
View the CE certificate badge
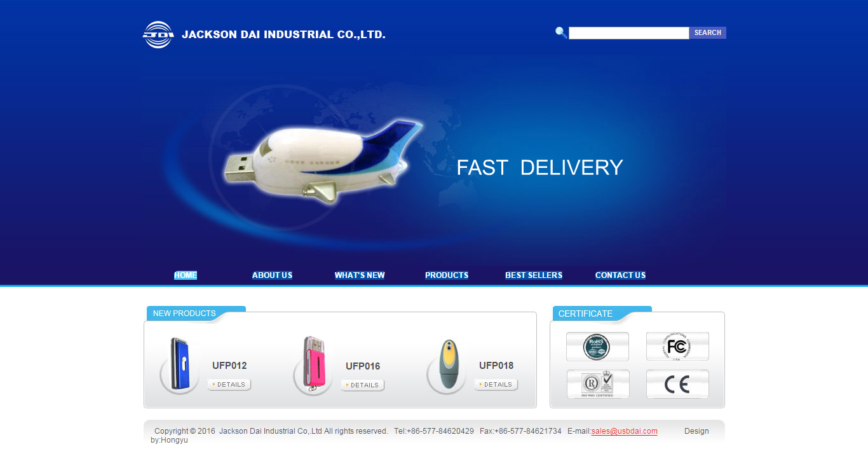coord(677,384)
